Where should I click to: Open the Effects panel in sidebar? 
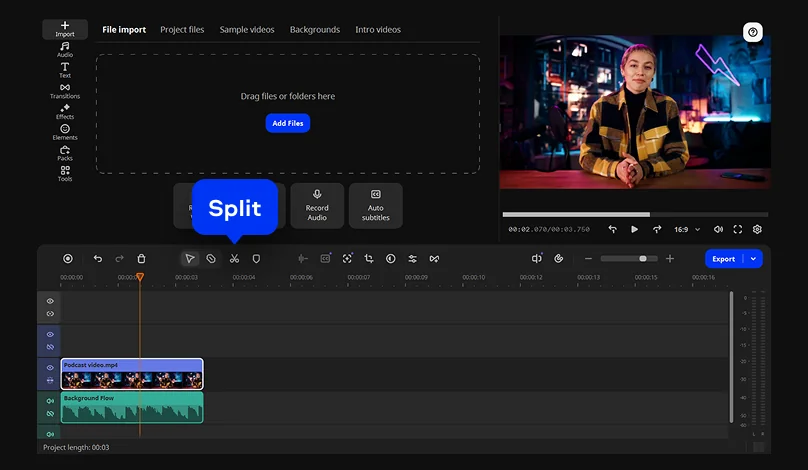[65, 112]
